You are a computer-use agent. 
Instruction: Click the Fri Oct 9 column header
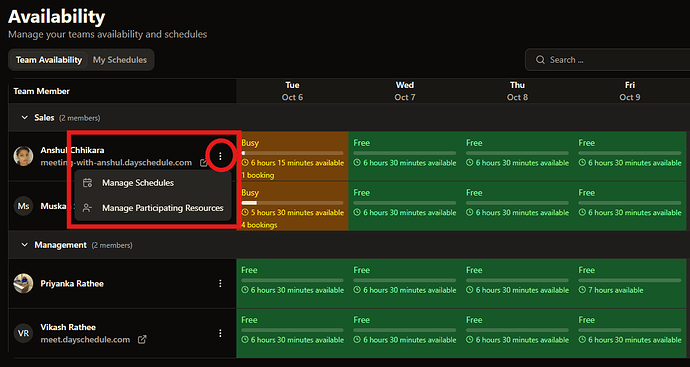630,91
